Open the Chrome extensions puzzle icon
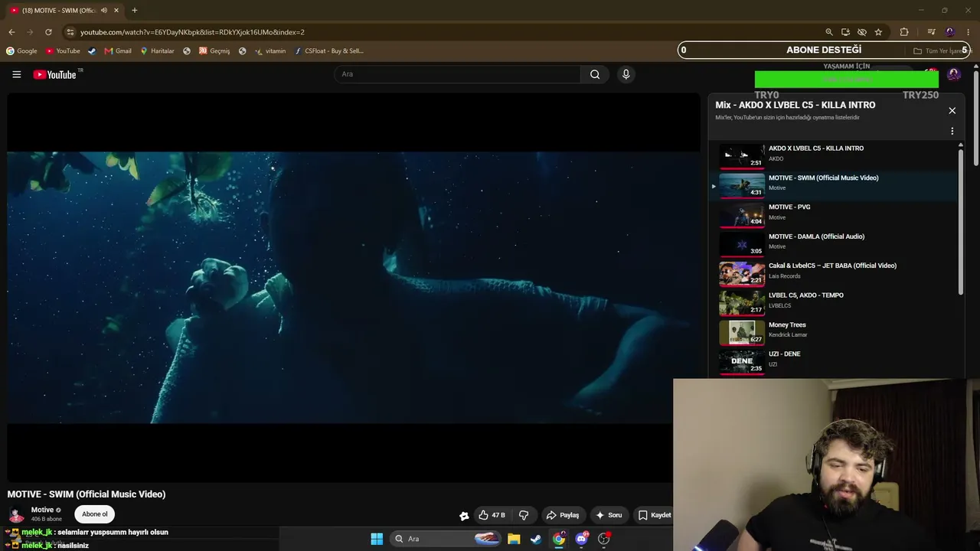 point(904,32)
